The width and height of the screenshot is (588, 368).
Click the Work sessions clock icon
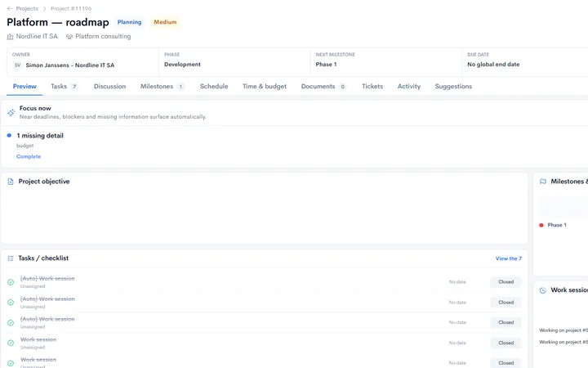click(542, 290)
